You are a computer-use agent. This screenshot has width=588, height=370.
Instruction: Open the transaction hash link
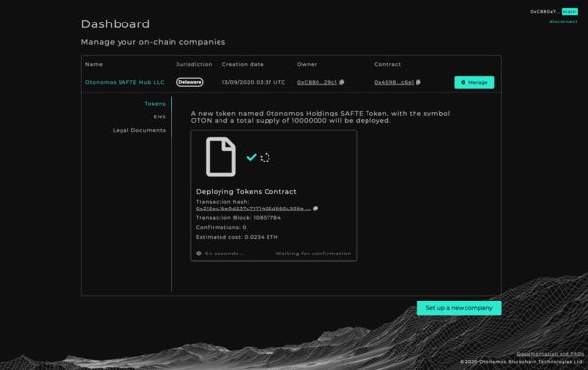point(253,208)
